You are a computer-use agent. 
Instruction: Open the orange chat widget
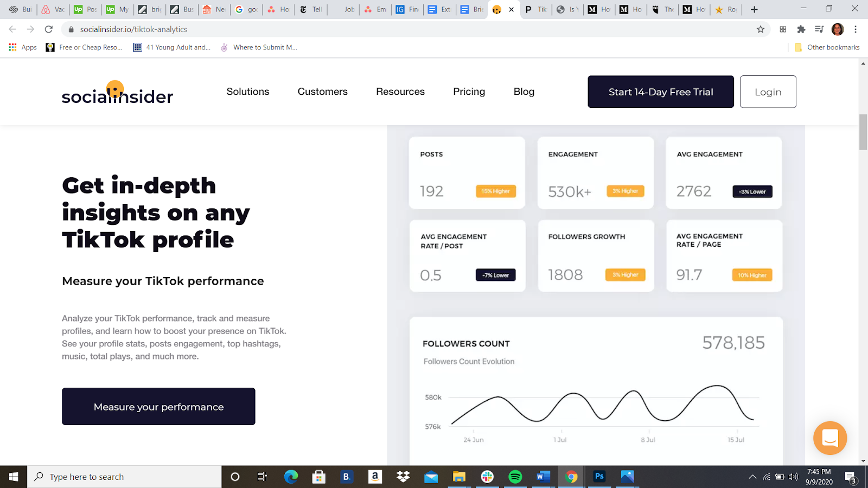[x=830, y=438]
